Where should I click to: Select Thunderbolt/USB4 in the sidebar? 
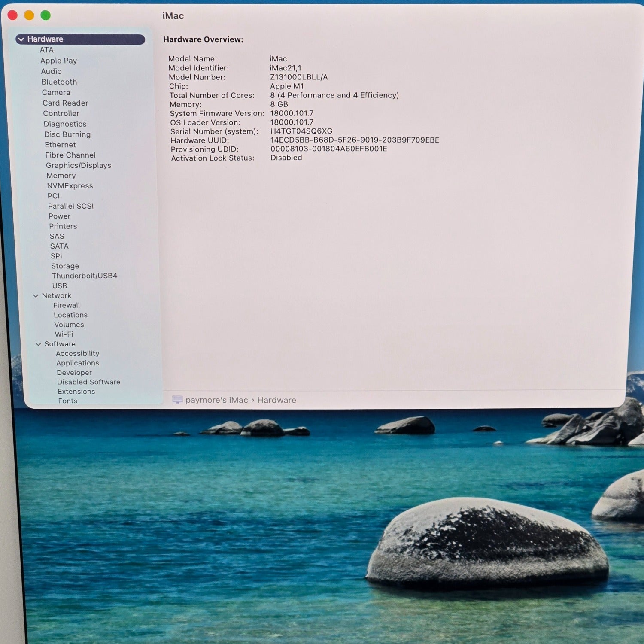pos(84,276)
